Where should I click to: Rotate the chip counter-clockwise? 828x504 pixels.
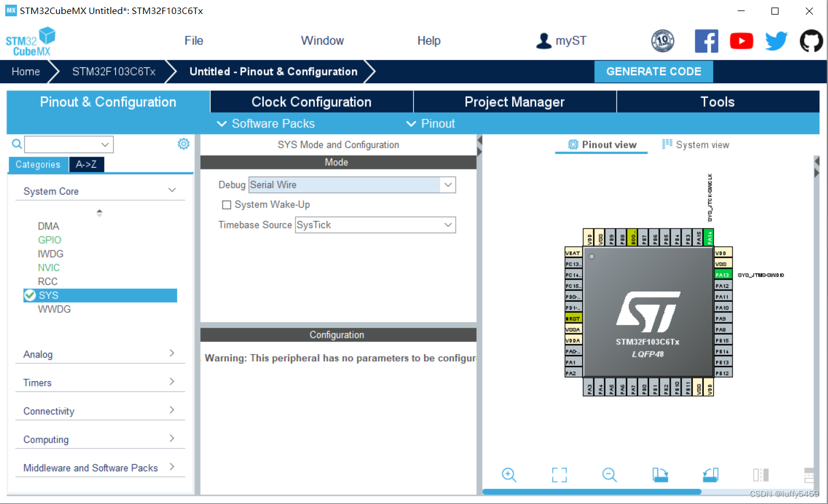coord(710,475)
